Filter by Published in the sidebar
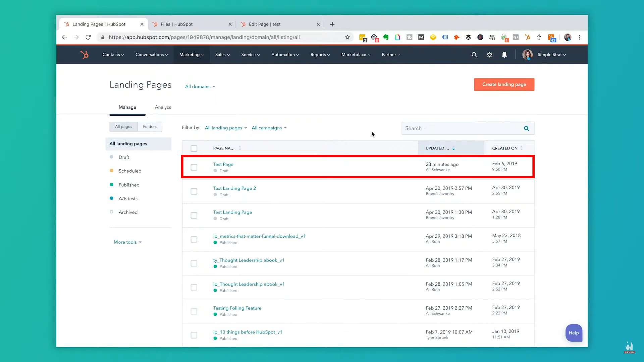 tap(129, 185)
